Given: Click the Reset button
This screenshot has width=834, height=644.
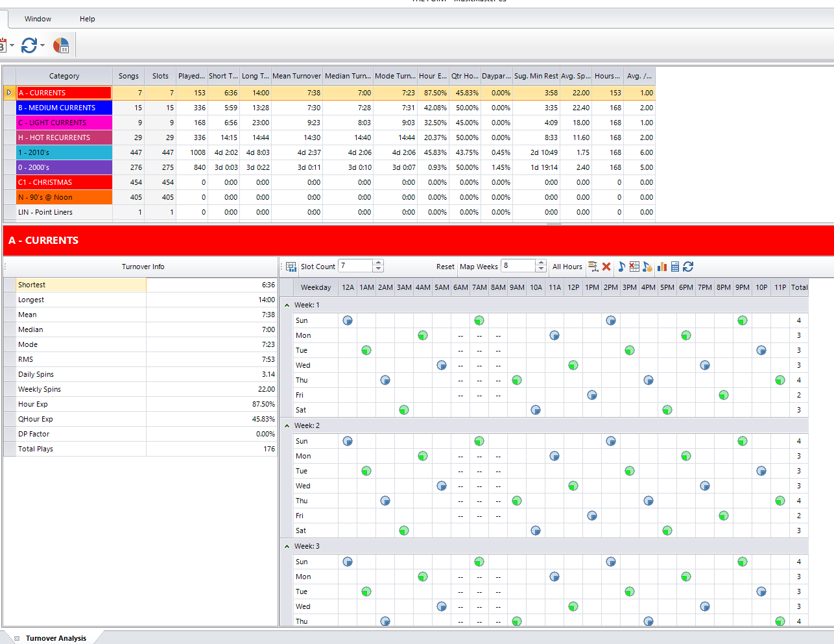Looking at the screenshot, I should [445, 267].
